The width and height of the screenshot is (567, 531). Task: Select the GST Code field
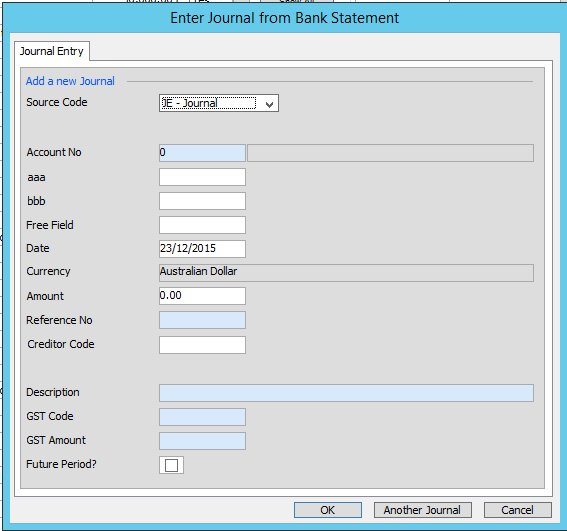tap(202, 417)
